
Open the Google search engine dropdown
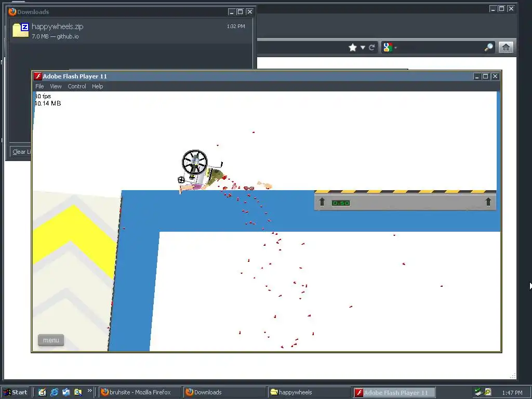click(390, 47)
